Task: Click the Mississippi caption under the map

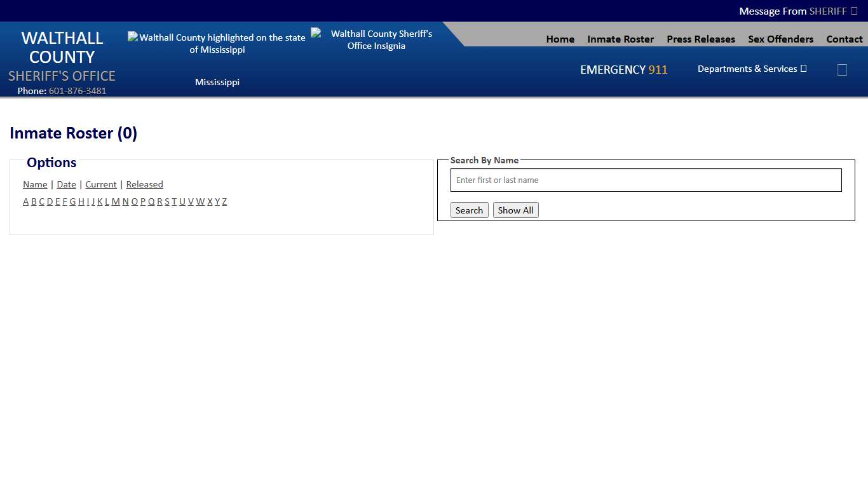Action: point(217,82)
